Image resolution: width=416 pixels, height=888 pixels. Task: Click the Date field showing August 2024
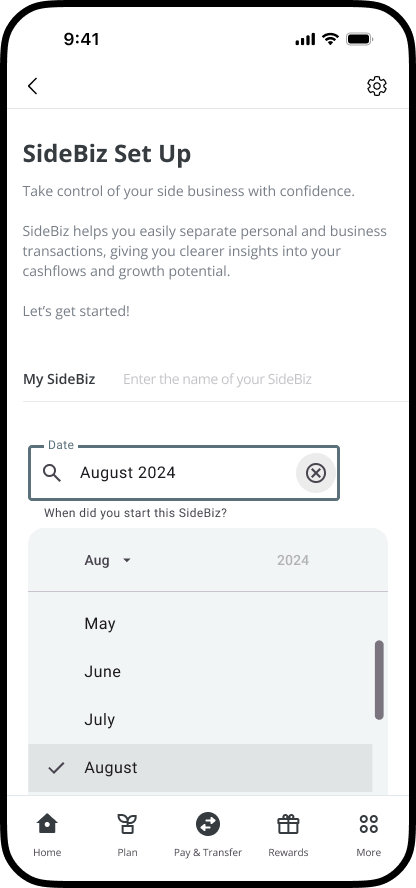pos(184,473)
